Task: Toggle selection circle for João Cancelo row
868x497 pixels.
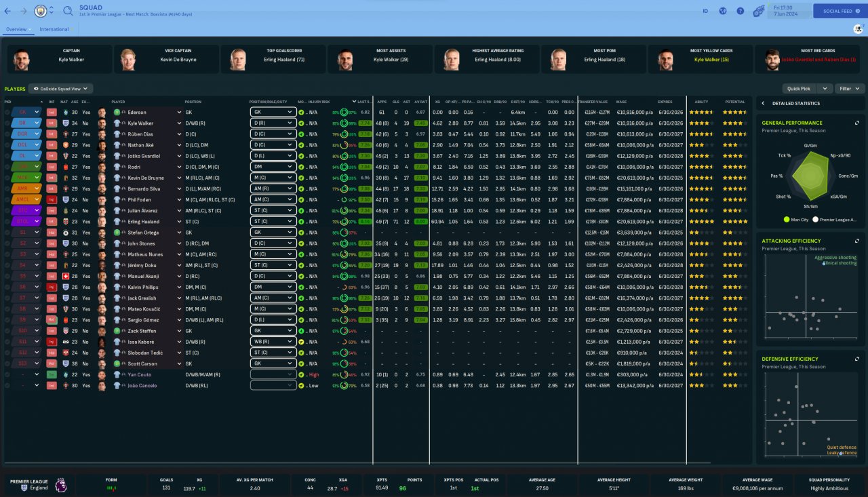Action: [x=7, y=385]
